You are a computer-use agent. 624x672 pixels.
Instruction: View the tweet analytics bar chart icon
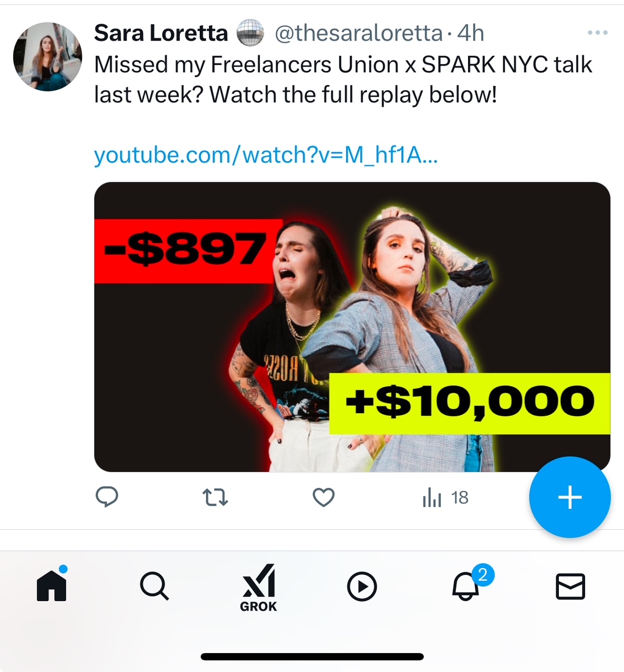pos(432,497)
